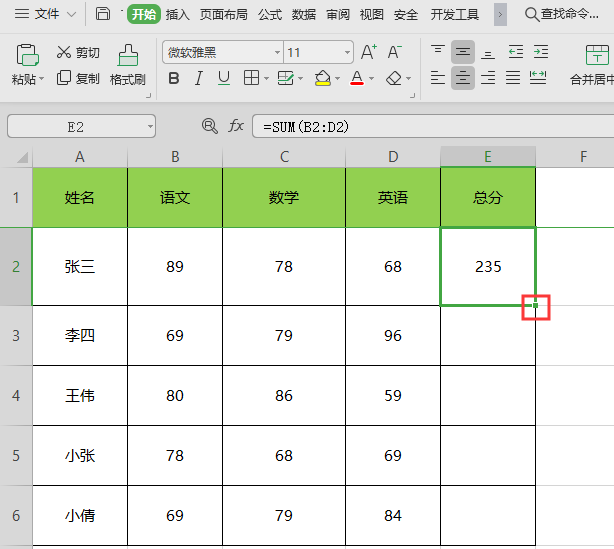
Task: Click the decrease font size icon
Action: point(396,52)
